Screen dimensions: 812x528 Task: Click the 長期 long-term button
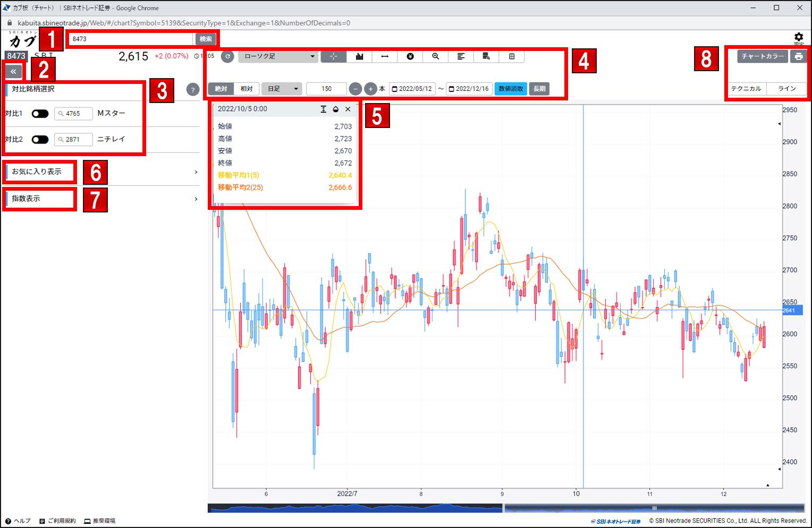click(539, 89)
